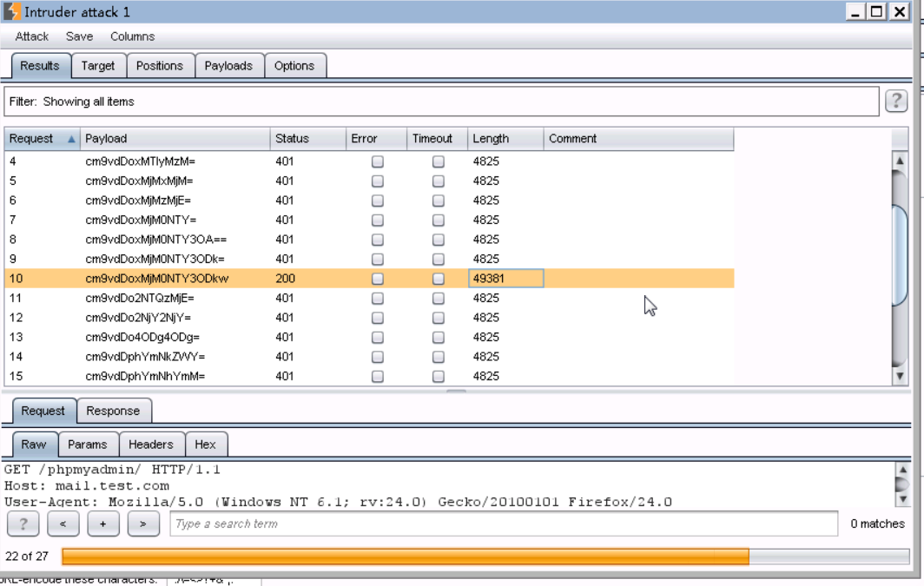Switch to the Target tab
This screenshot has height=586, width=924.
(x=98, y=66)
